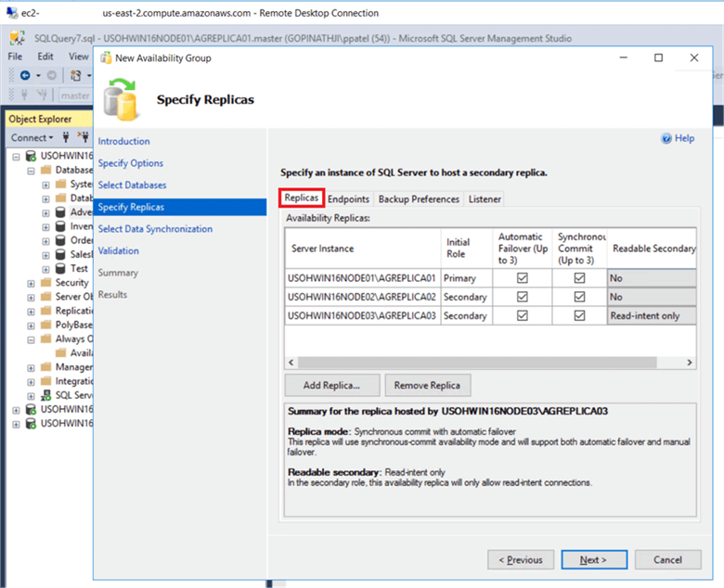Open the Backup Preferences tab
The height and width of the screenshot is (588, 724).
pos(419,198)
